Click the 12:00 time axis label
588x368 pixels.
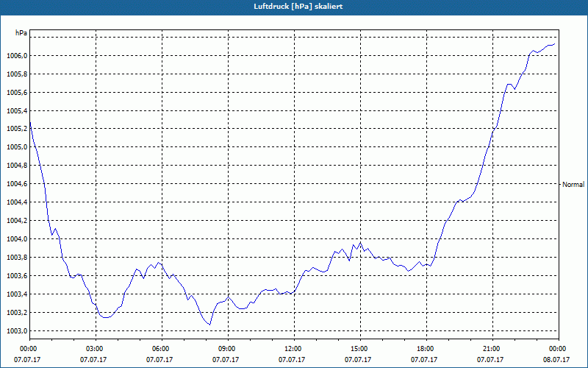click(292, 349)
